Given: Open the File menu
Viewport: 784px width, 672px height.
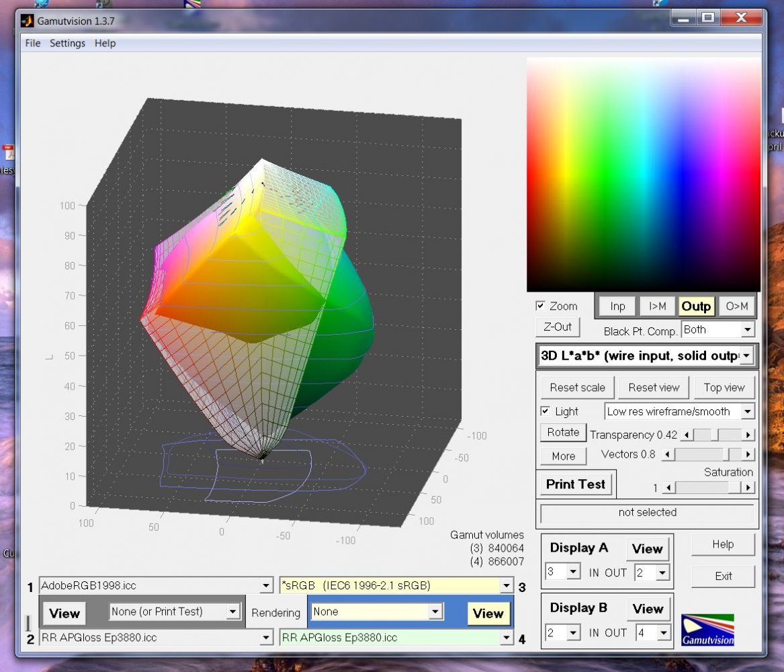Looking at the screenshot, I should [x=32, y=43].
